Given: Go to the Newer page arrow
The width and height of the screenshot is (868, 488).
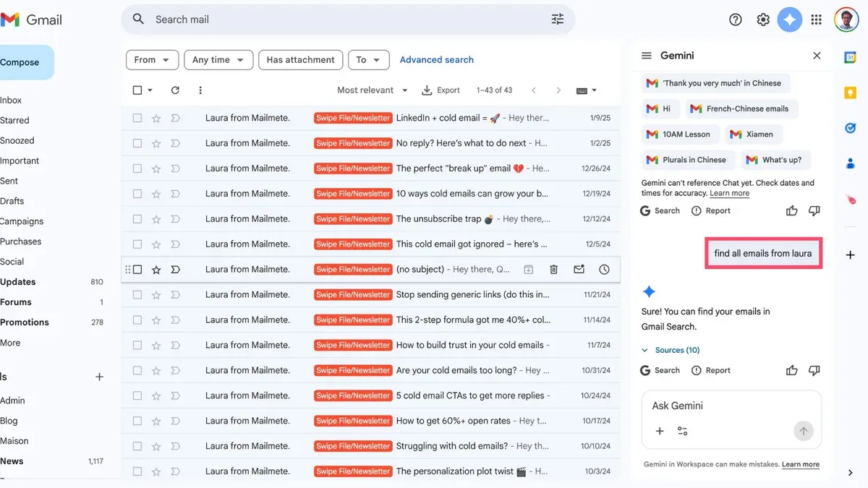Looking at the screenshot, I should point(534,90).
